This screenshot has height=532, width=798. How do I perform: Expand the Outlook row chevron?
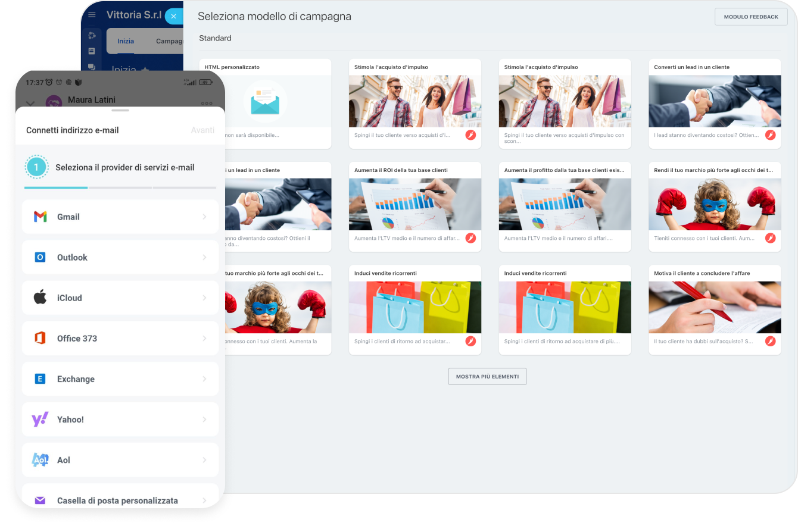click(204, 257)
